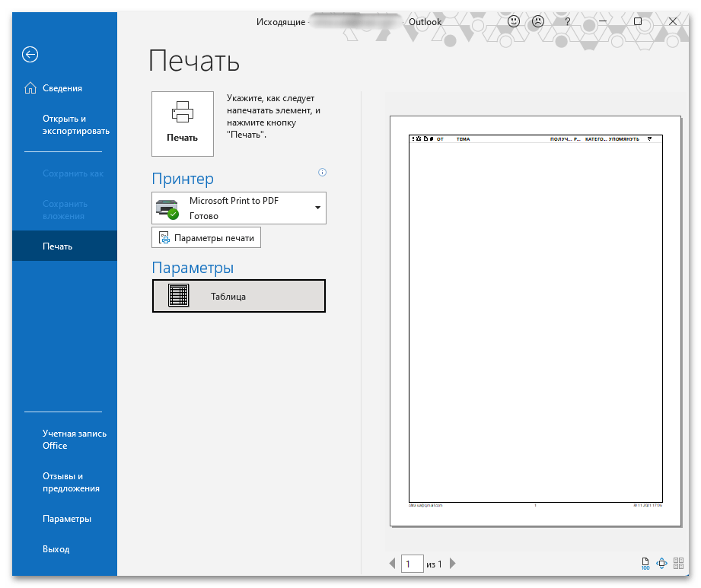Open Отзывы и предложения page

tap(71, 482)
